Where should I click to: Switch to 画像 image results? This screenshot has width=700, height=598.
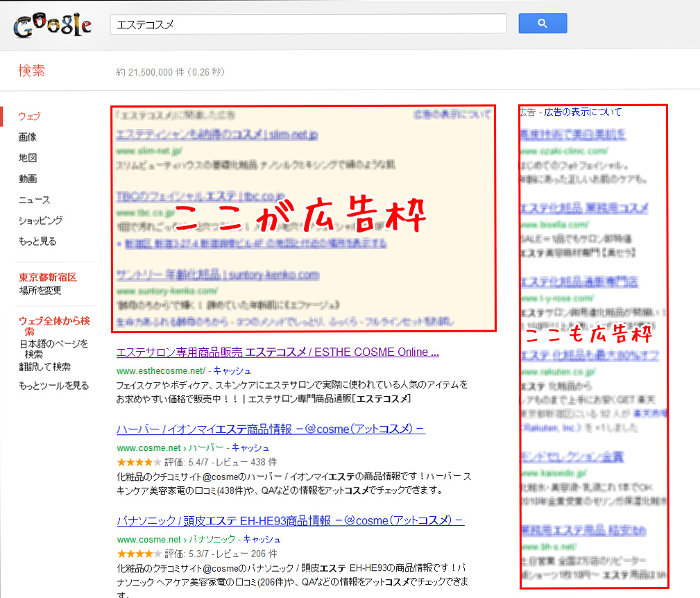pos(28,137)
